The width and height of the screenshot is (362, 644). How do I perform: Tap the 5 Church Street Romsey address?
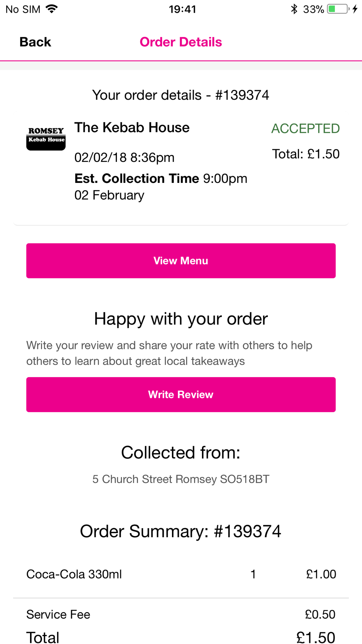tap(181, 479)
